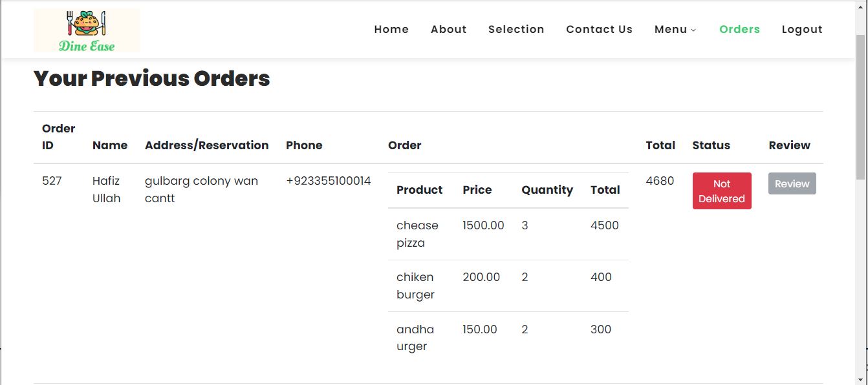This screenshot has width=868, height=385.
Task: Expand the Menu dropdown chevron
Action: [693, 30]
